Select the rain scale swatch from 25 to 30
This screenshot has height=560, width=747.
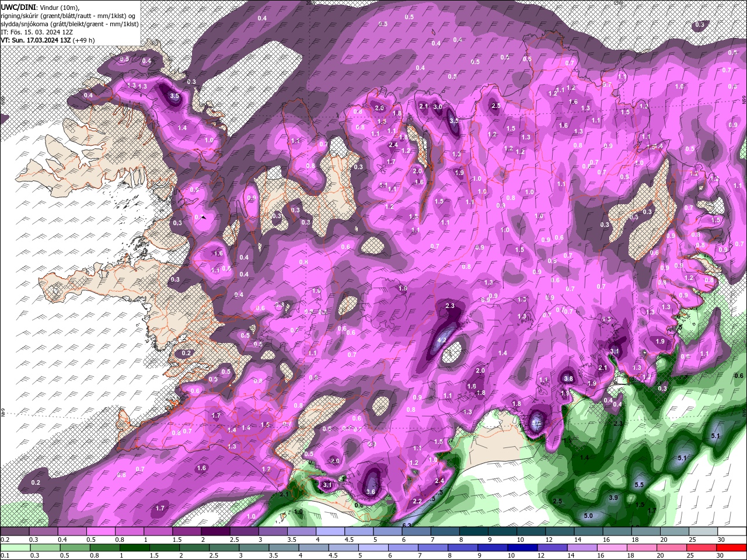coord(703,548)
